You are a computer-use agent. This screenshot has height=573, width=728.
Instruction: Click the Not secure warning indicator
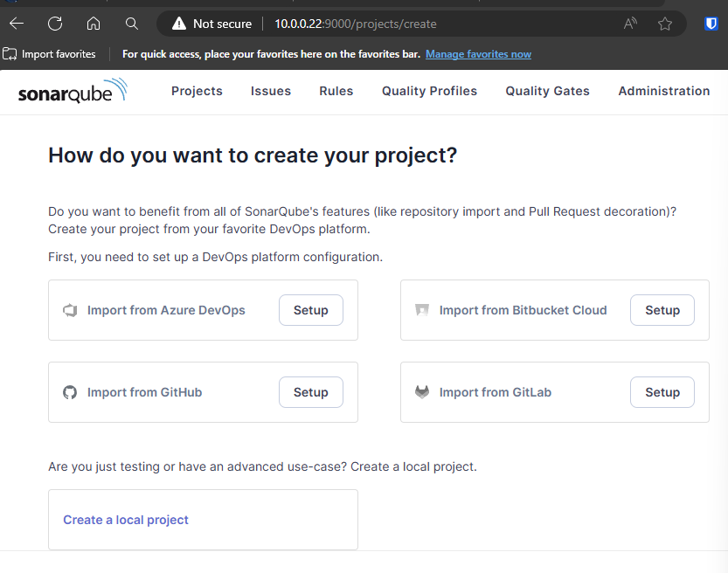coord(212,24)
